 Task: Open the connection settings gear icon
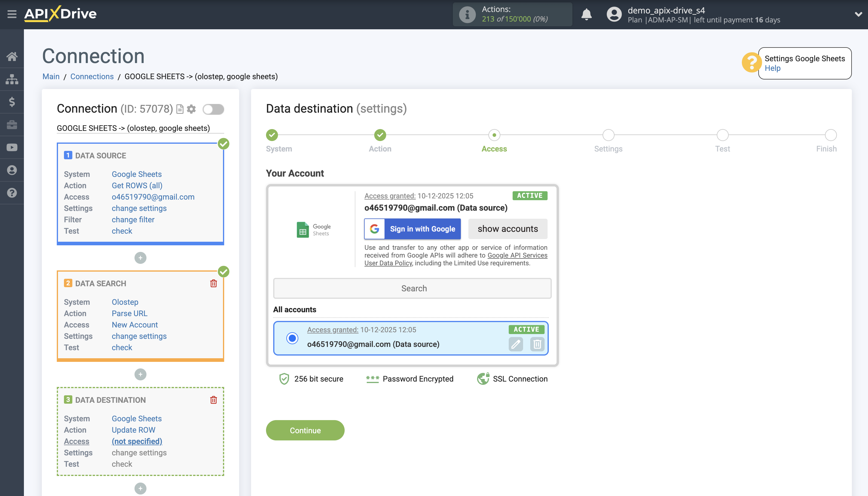point(191,109)
